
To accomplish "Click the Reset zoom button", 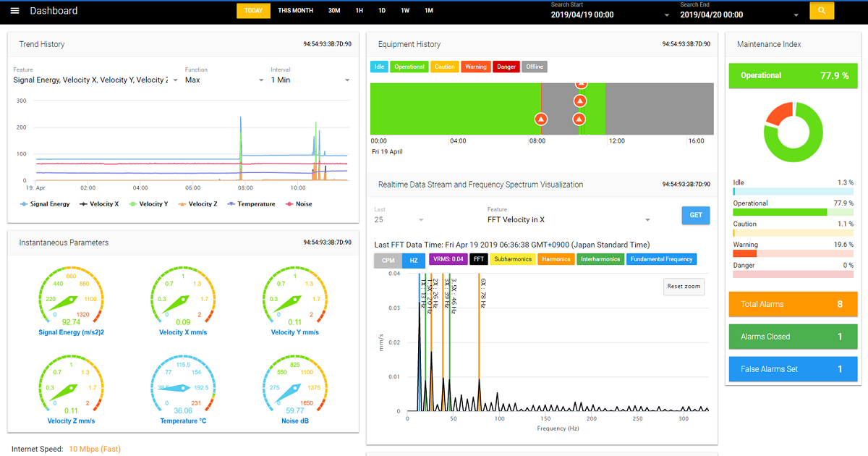I will click(684, 287).
